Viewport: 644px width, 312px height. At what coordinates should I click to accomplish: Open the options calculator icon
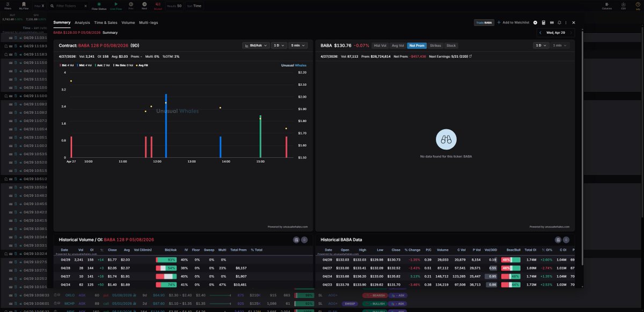pos(544,23)
